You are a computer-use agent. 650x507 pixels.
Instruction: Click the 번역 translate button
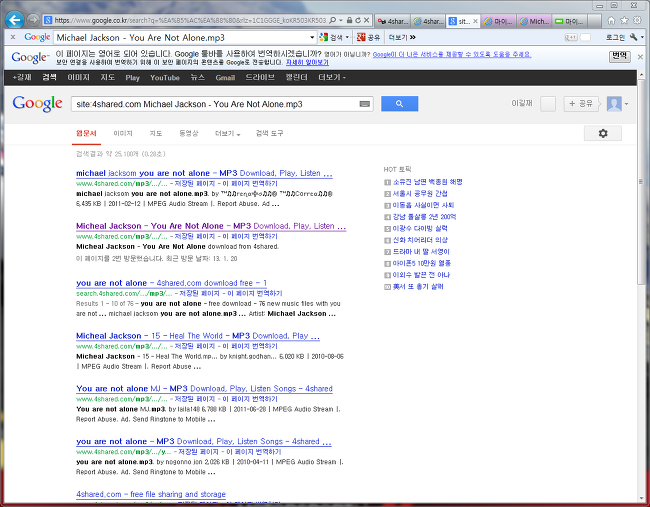click(x=620, y=56)
